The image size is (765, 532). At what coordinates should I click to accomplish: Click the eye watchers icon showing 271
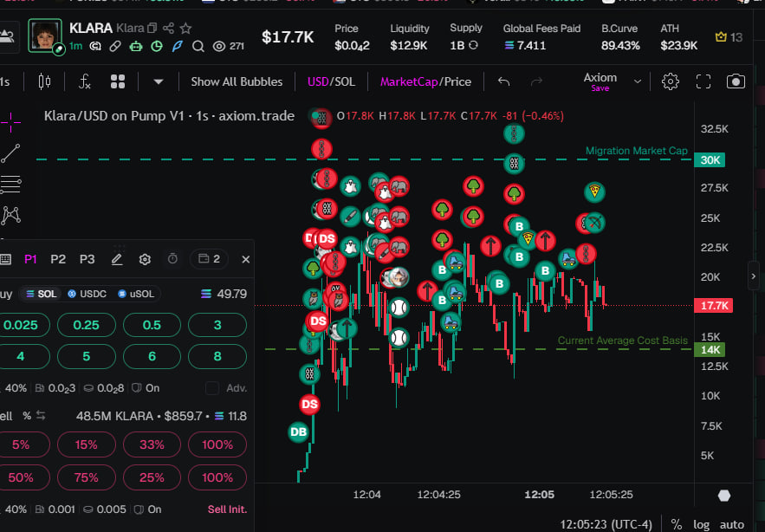[229, 46]
